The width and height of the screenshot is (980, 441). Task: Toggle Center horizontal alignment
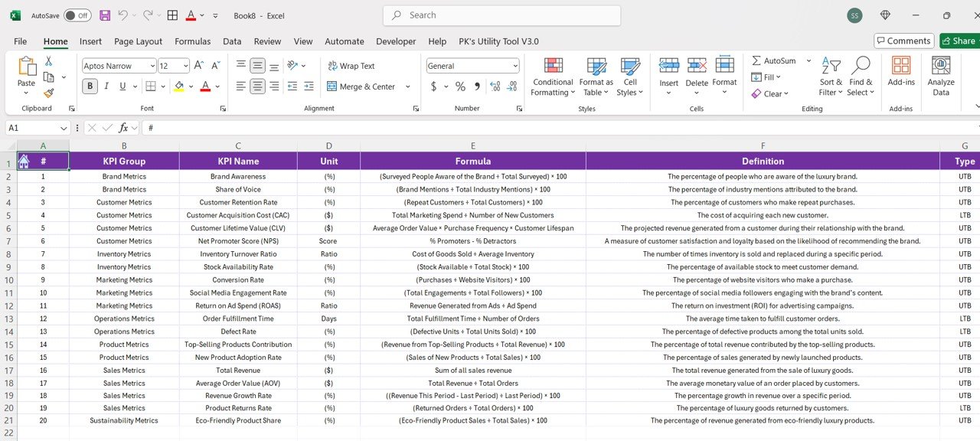pos(258,87)
